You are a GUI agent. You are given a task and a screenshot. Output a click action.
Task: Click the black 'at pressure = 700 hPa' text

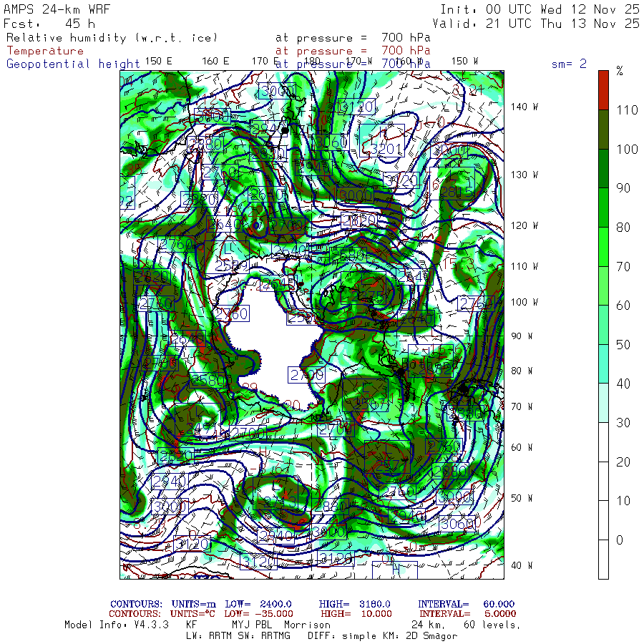click(353, 38)
